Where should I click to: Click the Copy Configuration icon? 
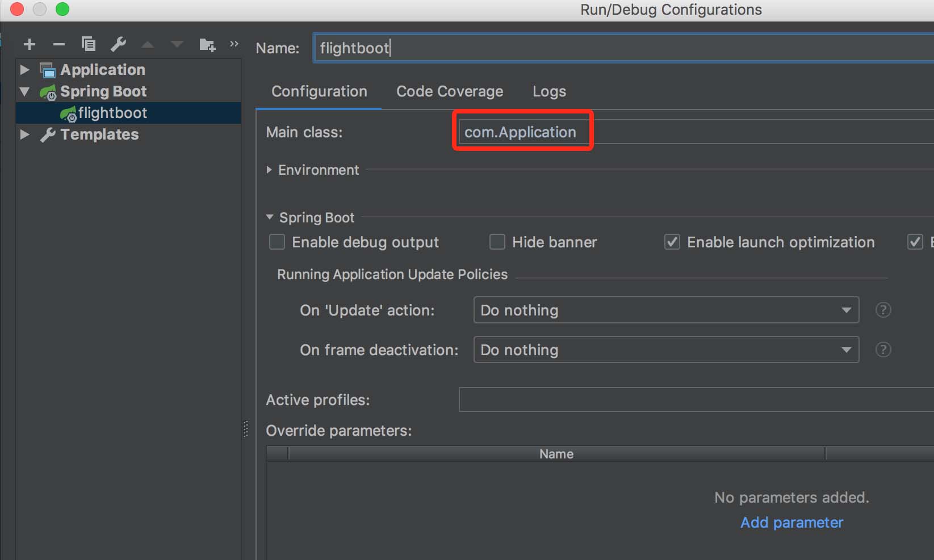tap(88, 44)
